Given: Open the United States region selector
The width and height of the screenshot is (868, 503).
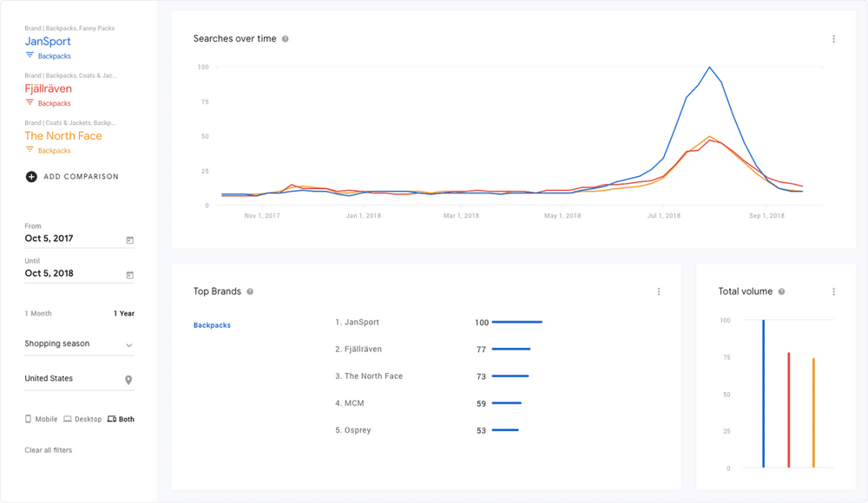Looking at the screenshot, I should 79,379.
